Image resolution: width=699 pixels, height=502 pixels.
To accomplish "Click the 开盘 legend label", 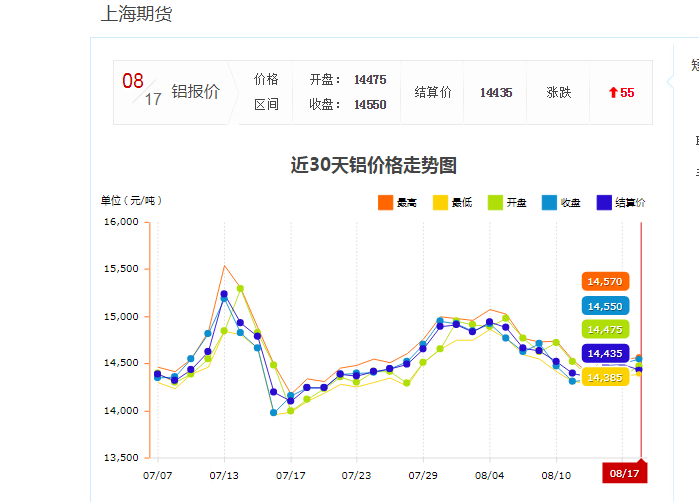I will (517, 203).
